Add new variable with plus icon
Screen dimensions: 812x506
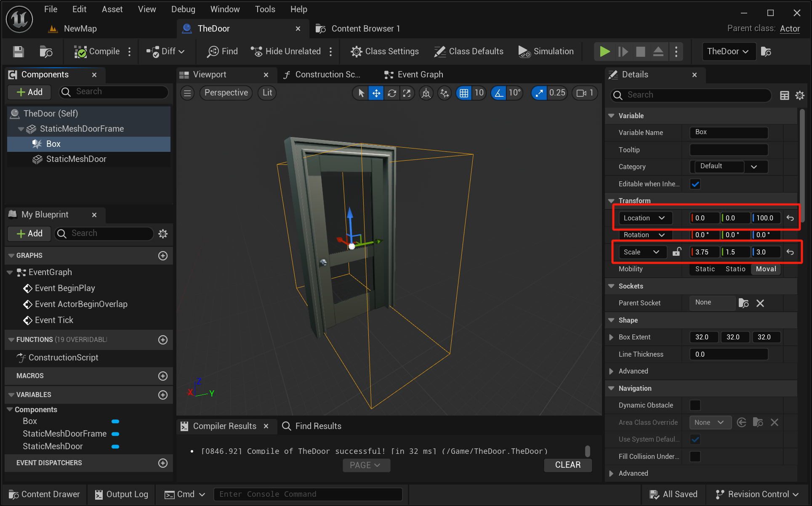click(163, 395)
